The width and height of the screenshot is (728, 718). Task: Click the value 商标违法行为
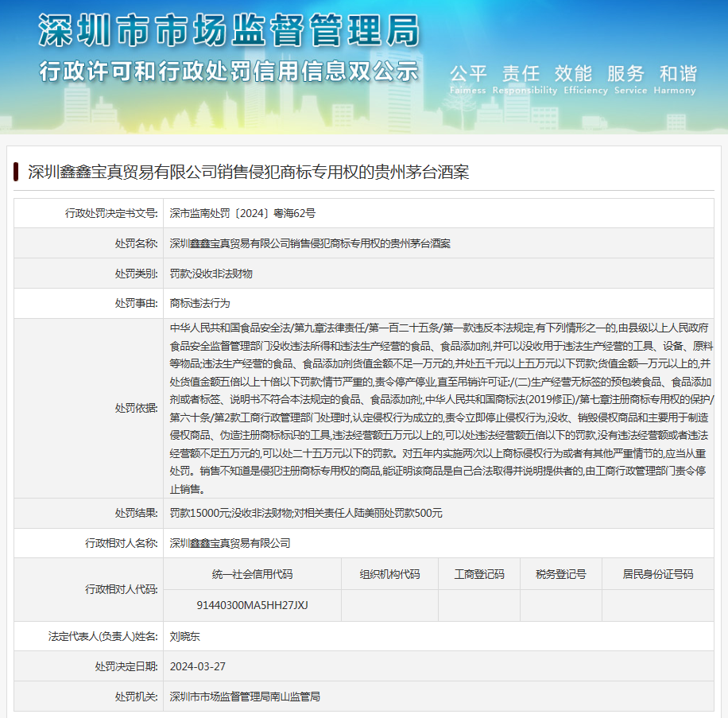coord(199,303)
